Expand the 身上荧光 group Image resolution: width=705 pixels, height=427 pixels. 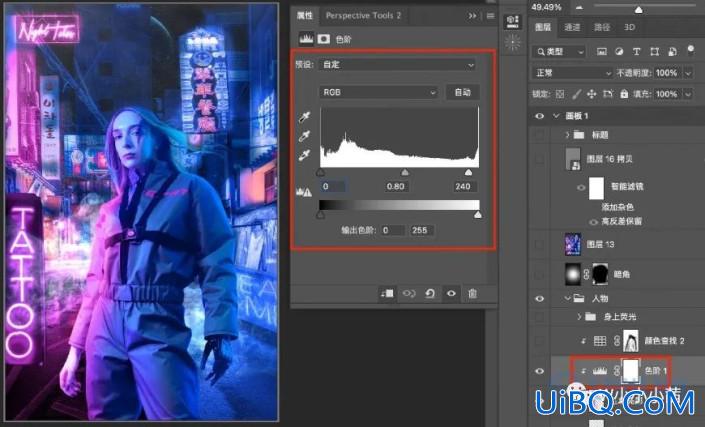(579, 317)
